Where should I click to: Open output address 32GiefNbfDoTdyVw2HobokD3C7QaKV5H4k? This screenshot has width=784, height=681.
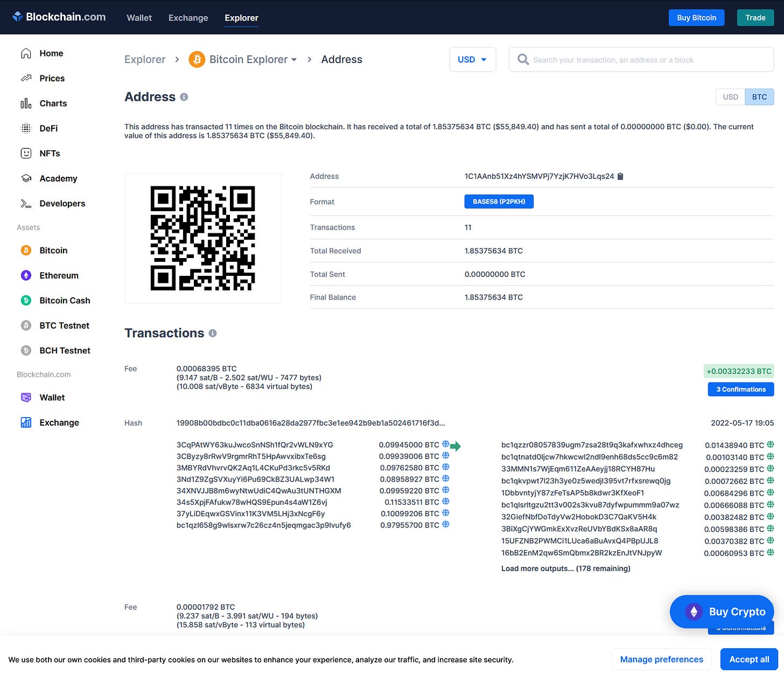[x=579, y=517]
